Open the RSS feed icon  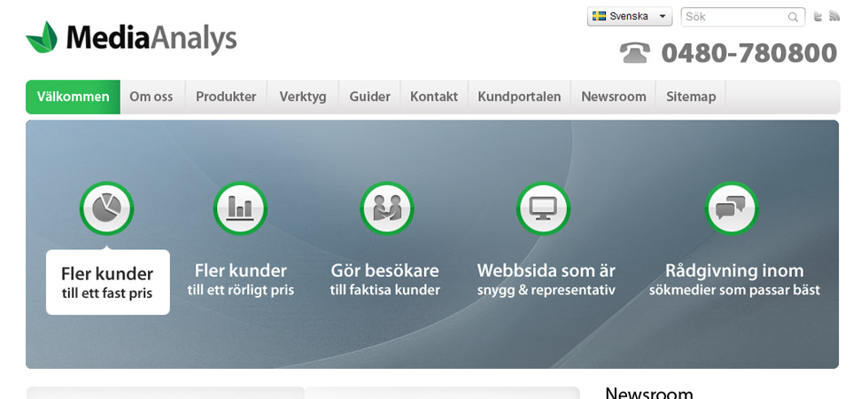pos(833,17)
